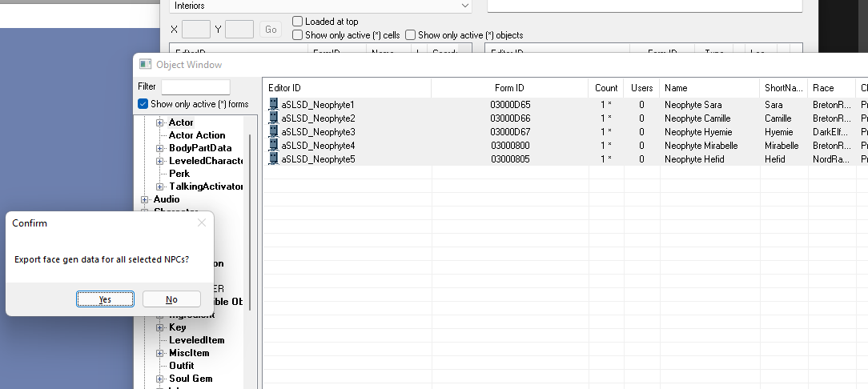The width and height of the screenshot is (868, 389).
Task: Click the name Neophyte Hyemie
Action: pyautogui.click(x=698, y=132)
